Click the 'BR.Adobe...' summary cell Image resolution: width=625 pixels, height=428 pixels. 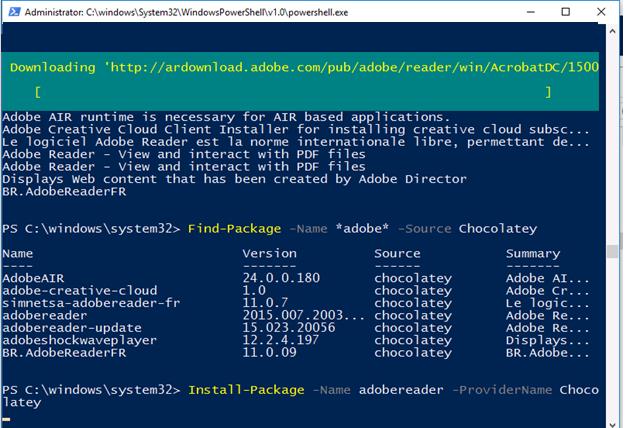[x=547, y=353]
